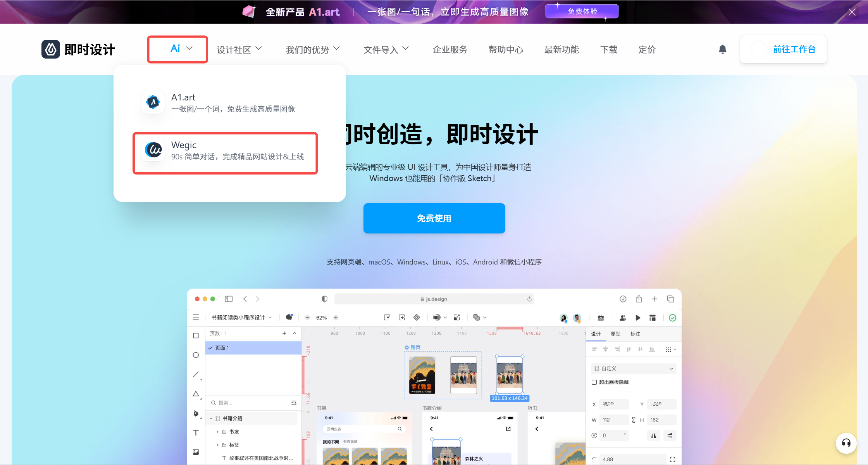868x465 pixels.
Task: Click the zoom in plus button
Action: [x=336, y=318]
